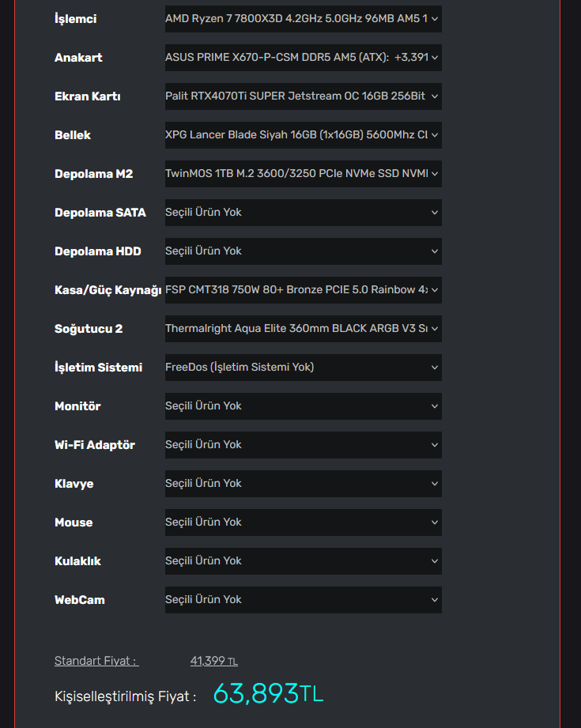Open the Ekran Kartı graphics card dropdown
The height and width of the screenshot is (728, 581).
[303, 96]
